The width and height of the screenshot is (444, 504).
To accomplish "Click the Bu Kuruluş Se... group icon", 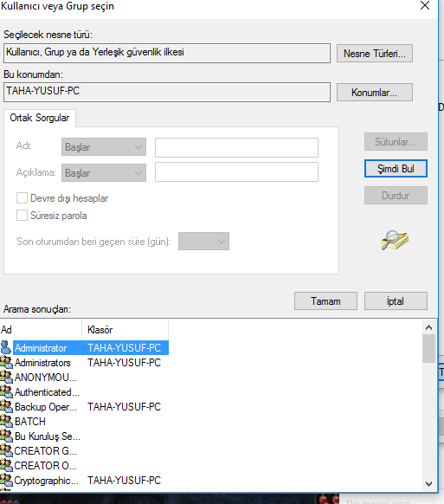I will point(6,436).
